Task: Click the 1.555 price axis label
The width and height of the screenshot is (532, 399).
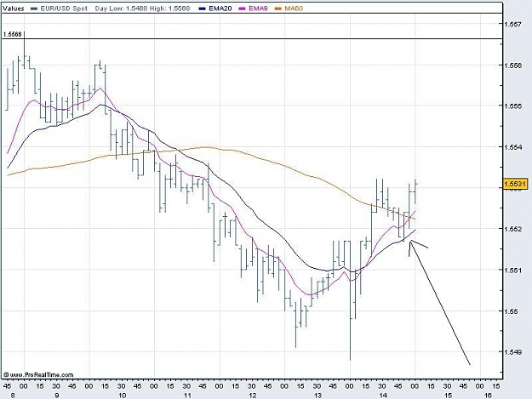Action: coord(512,106)
